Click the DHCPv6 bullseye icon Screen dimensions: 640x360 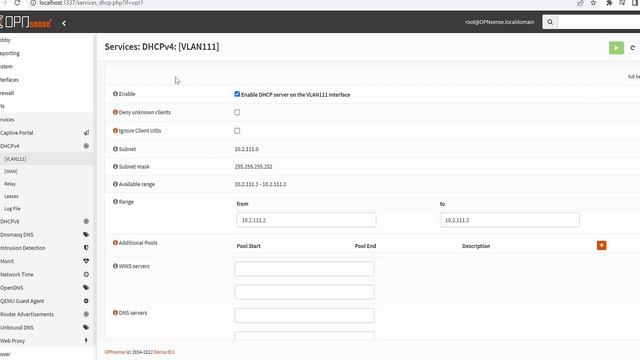click(86, 221)
